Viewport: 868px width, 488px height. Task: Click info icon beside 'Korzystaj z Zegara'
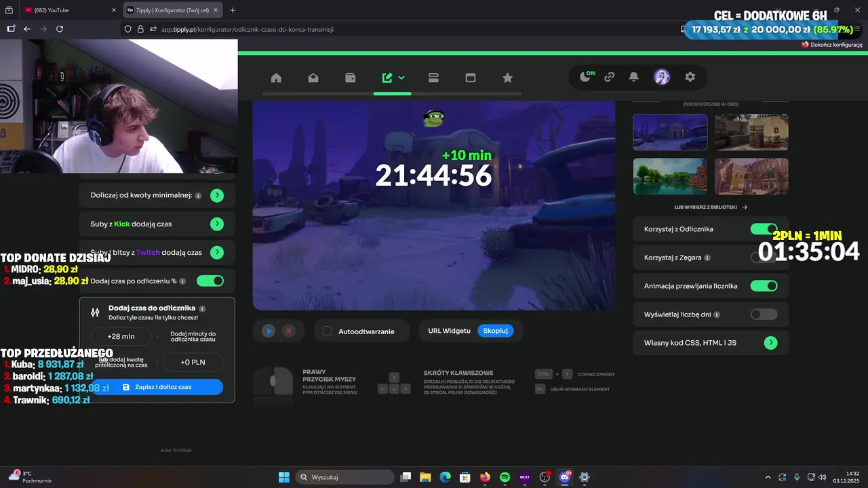(707, 258)
